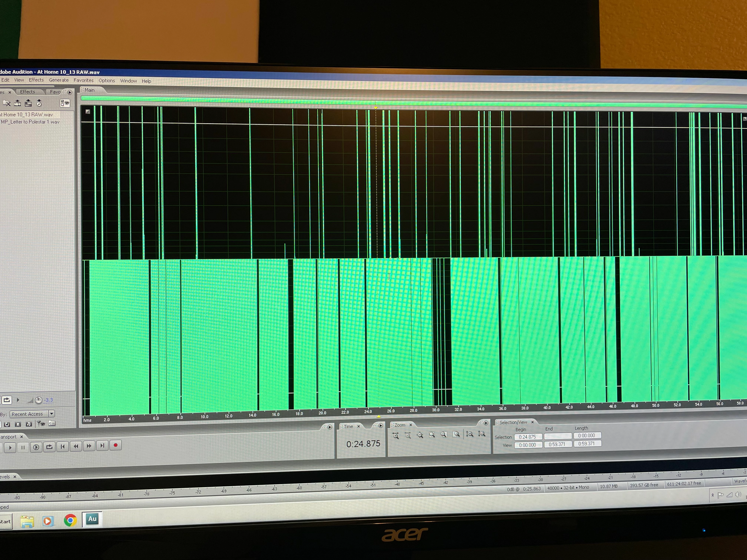Click the Record button in Transport
This screenshot has width=747, height=560.
coord(115,445)
